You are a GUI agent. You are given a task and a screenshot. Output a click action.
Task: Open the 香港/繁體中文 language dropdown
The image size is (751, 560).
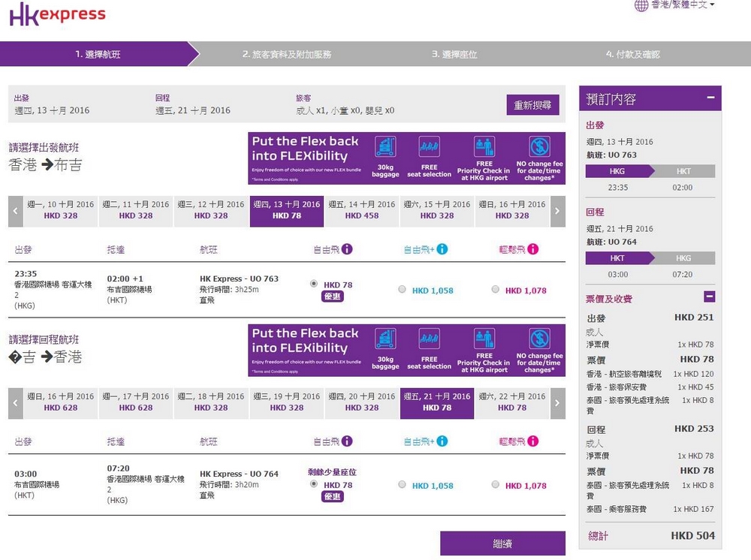[683, 5]
